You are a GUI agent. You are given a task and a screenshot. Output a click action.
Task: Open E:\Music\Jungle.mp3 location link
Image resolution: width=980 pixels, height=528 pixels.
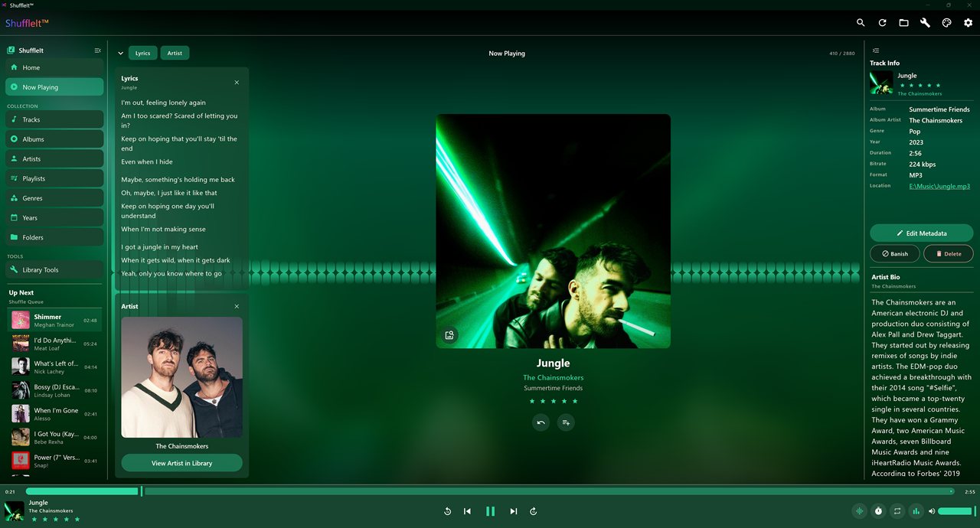pyautogui.click(x=939, y=187)
